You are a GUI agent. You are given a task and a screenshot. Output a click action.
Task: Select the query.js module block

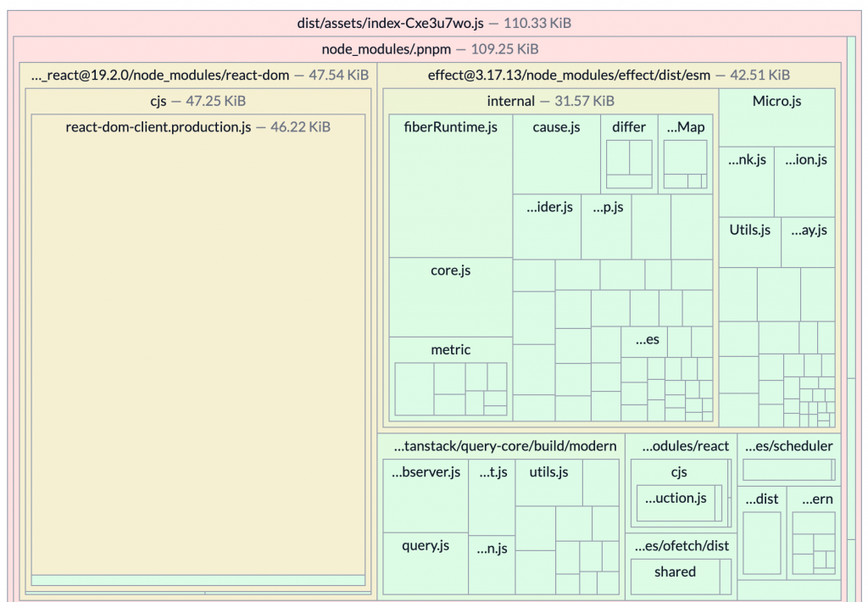pyautogui.click(x=426, y=563)
